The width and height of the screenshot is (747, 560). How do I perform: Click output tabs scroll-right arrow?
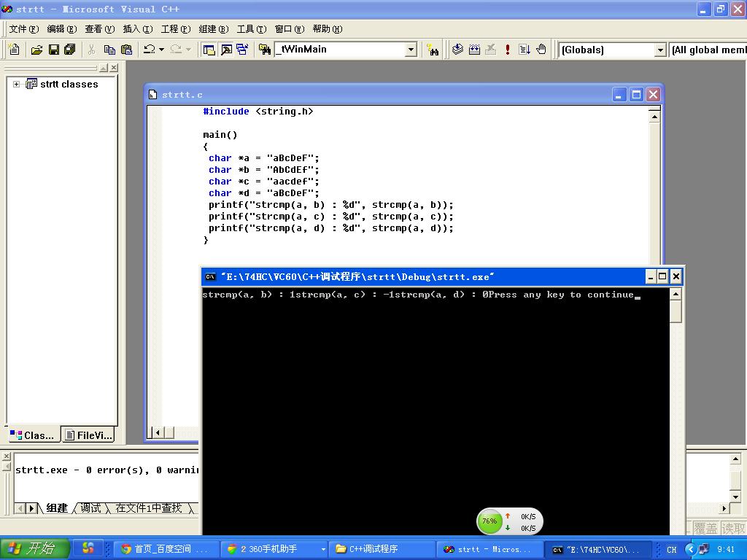coord(31,508)
